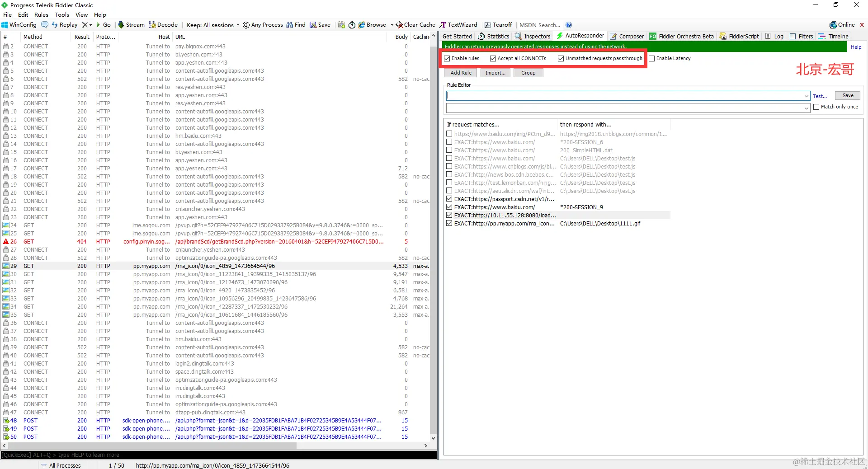Screen dimensions: 868x469
Task: Click the timer stopwatch toolbar icon
Action: click(x=352, y=25)
